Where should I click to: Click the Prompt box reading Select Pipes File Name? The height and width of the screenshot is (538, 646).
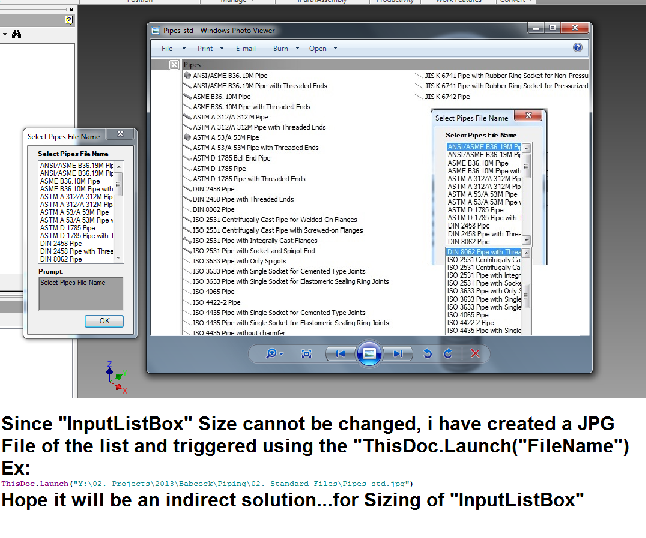81,293
